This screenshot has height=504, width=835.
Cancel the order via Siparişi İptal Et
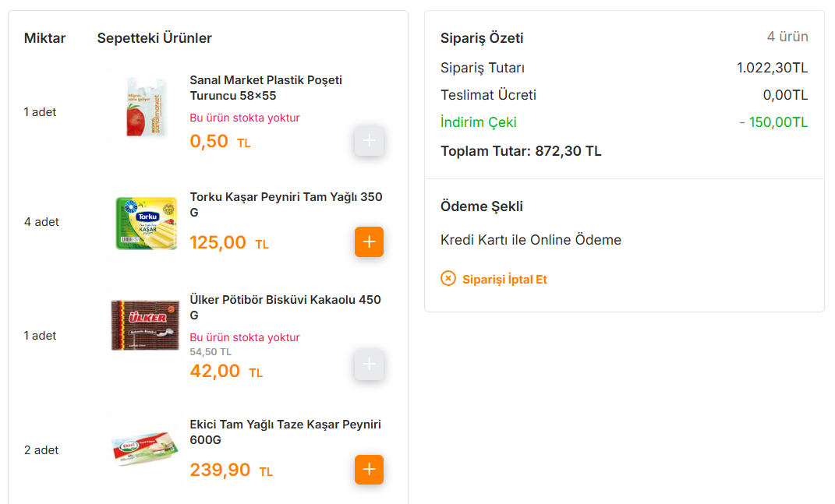click(x=504, y=280)
